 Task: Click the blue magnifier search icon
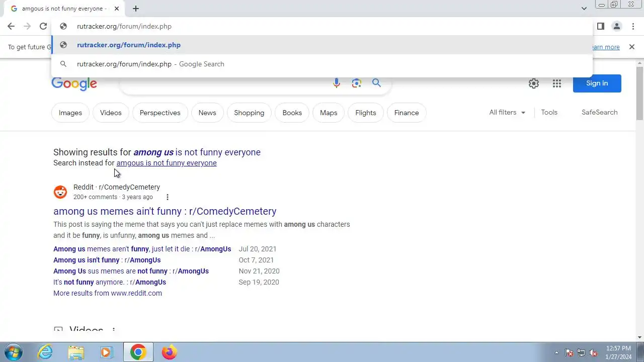pyautogui.click(x=376, y=83)
